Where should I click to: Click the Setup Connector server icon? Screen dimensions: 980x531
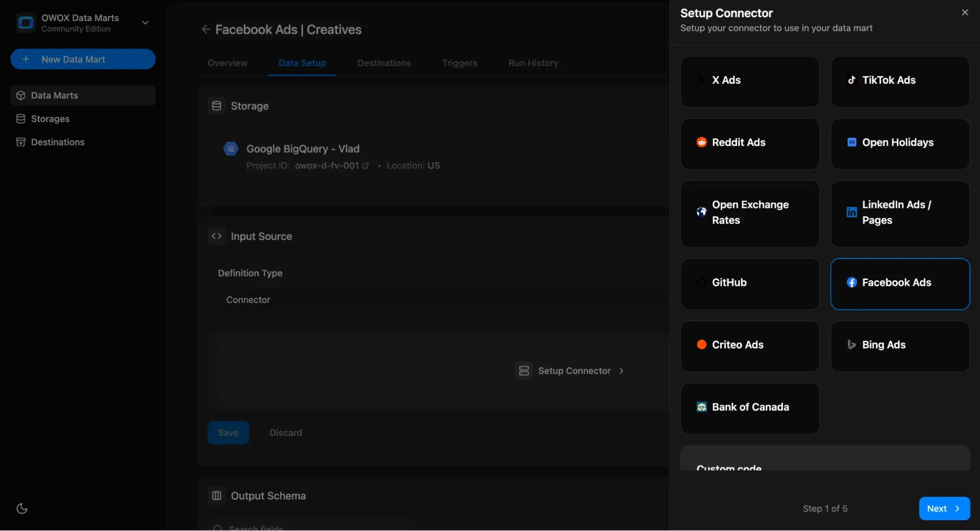524,371
